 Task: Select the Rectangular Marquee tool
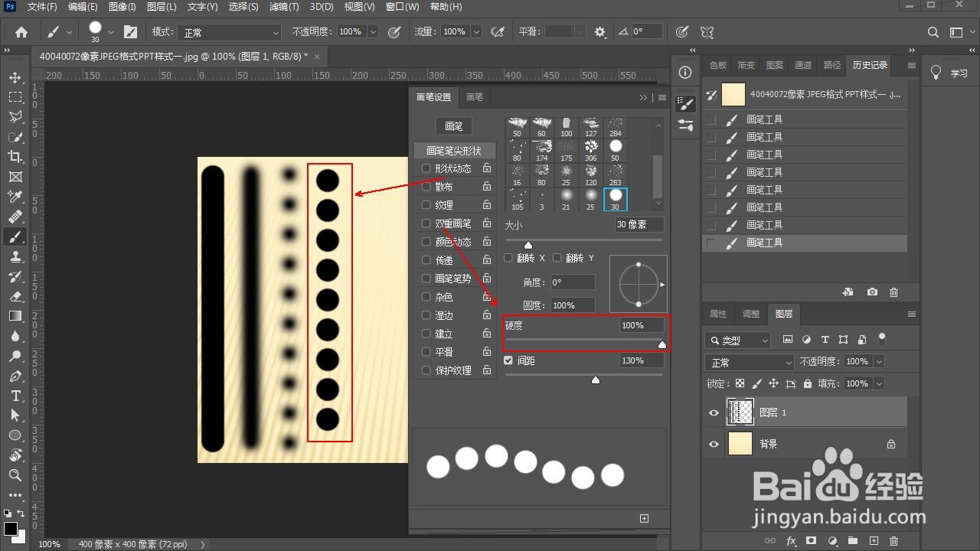click(x=15, y=97)
